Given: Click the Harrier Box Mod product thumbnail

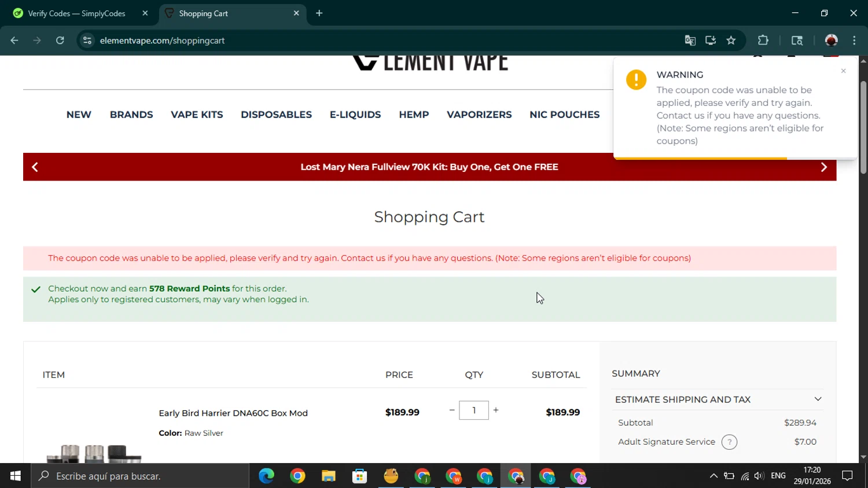Looking at the screenshot, I should 94,453.
